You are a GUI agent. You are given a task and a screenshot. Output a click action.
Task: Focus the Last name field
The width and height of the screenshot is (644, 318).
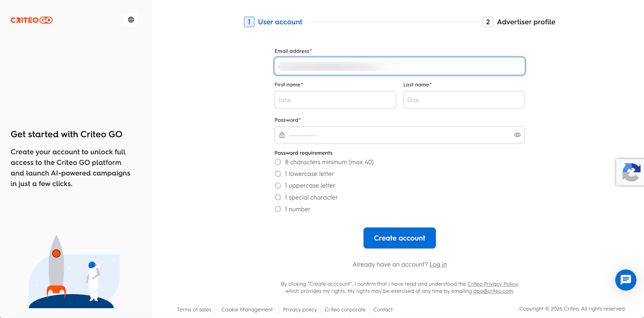pyautogui.click(x=464, y=99)
